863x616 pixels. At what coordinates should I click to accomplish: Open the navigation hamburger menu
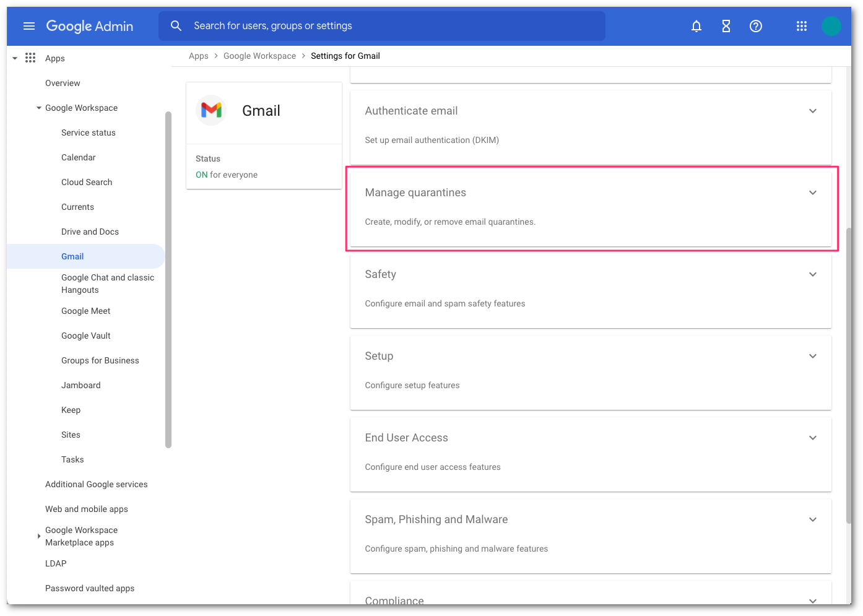pos(29,26)
